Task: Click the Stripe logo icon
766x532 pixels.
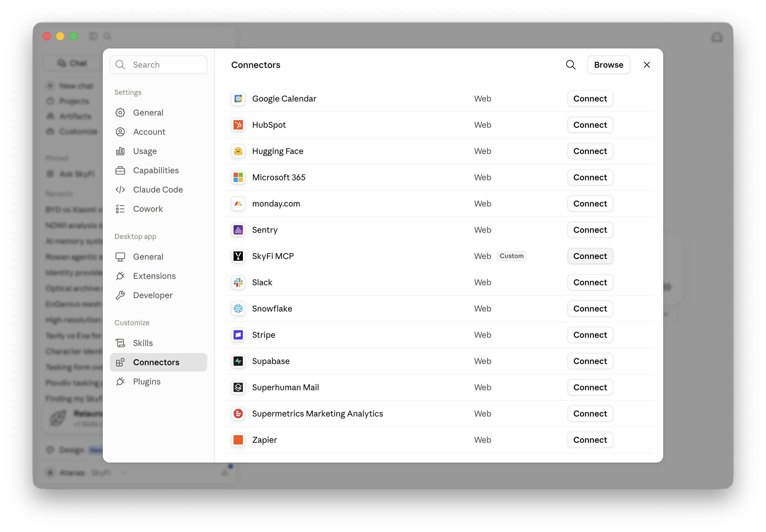Action: click(238, 335)
